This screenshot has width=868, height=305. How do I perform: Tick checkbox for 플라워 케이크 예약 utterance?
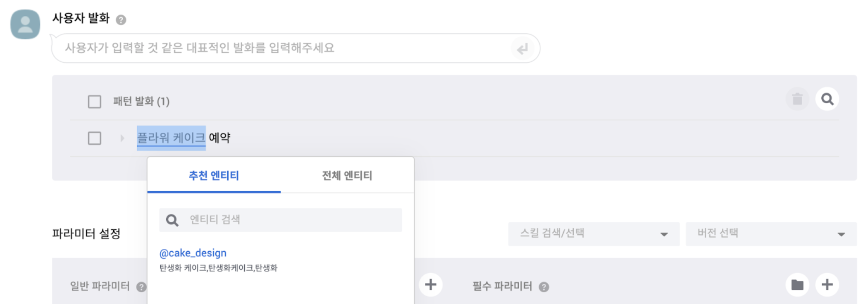point(95,138)
